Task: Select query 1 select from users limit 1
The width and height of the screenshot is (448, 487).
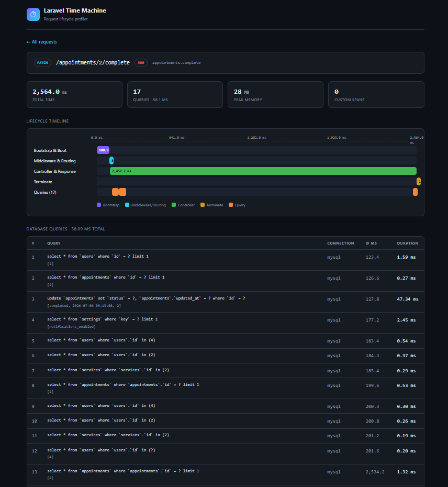Action: coord(226,260)
